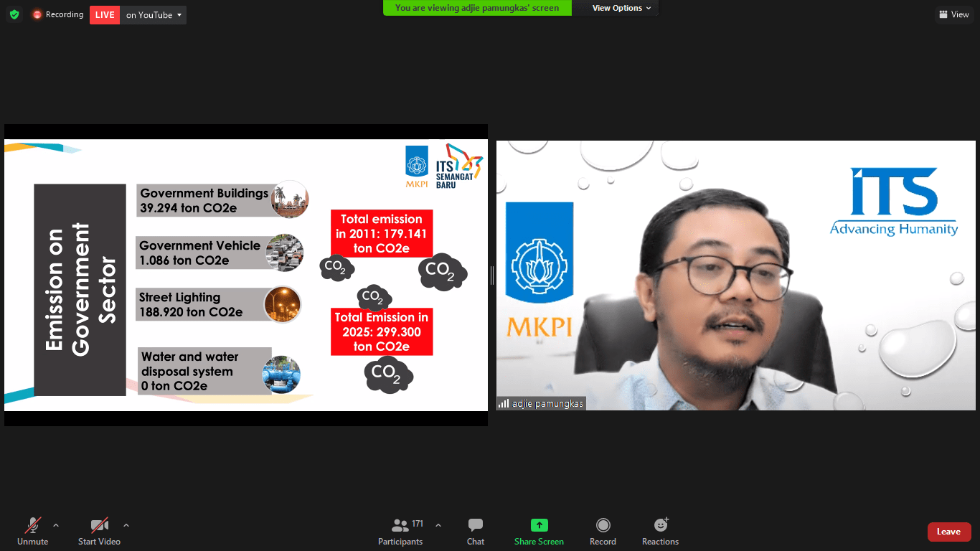Expand the arrow beside Participants count
Image resolution: width=980 pixels, height=551 pixels.
[438, 525]
